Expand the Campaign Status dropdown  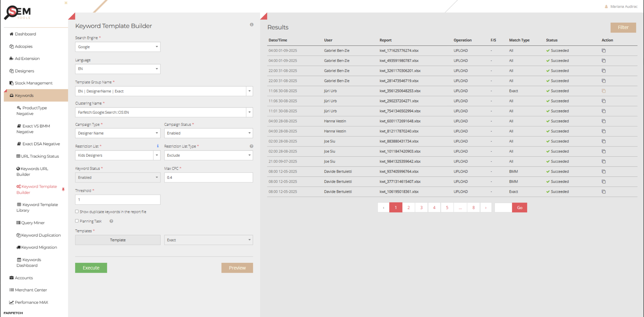tap(208, 133)
